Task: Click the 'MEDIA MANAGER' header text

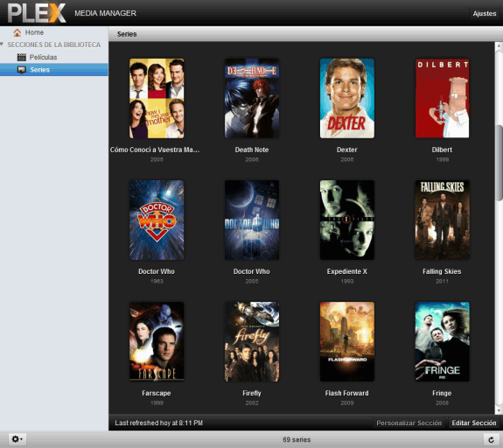Action: click(106, 13)
